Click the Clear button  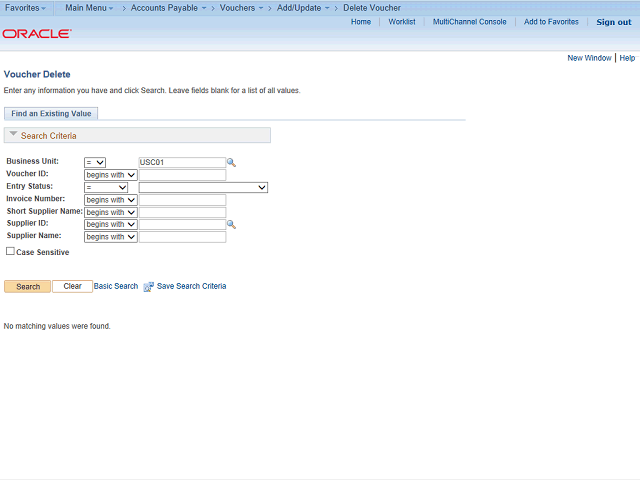coord(72,287)
